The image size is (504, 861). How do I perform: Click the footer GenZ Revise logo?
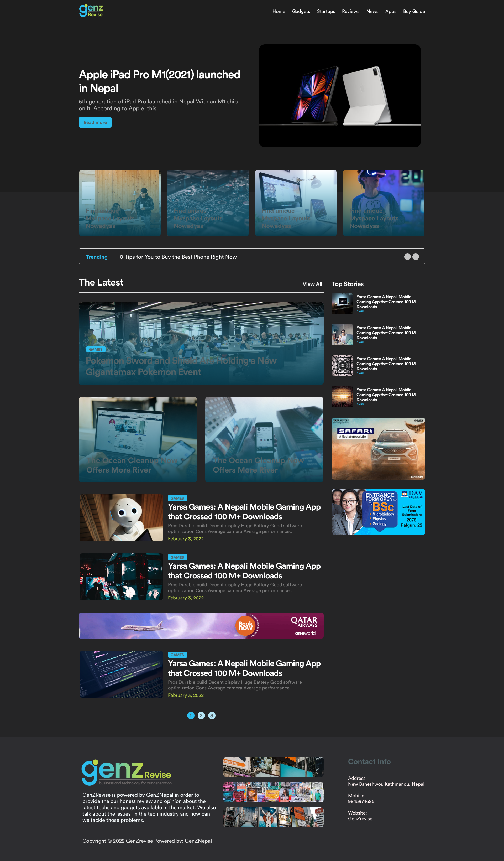tap(126, 772)
